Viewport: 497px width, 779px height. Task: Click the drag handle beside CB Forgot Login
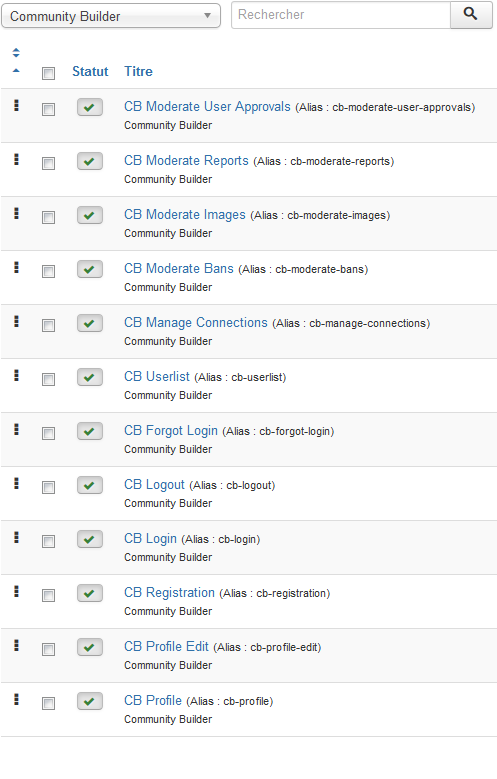click(x=16, y=430)
